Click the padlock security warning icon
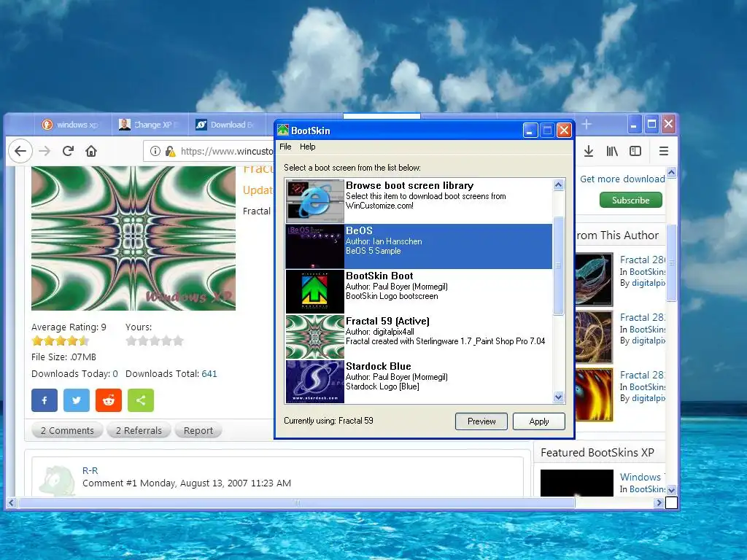Screen dimensions: 747x560 pyautogui.click(x=170, y=151)
